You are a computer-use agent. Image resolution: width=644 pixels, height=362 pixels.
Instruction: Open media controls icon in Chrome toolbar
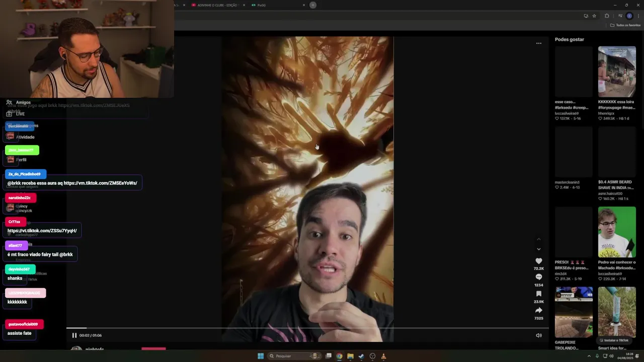pos(620,16)
